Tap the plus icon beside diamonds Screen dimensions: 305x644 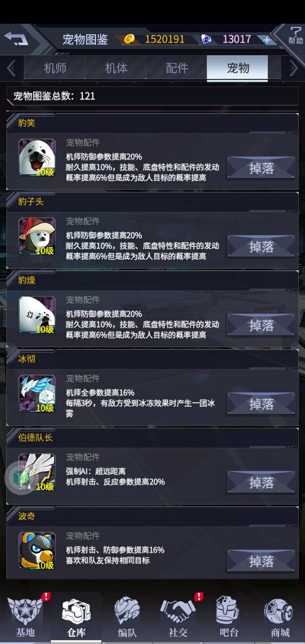click(x=266, y=40)
